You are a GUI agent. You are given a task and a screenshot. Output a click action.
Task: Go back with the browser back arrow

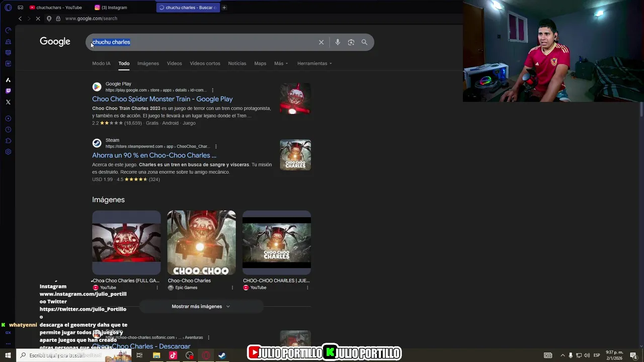tap(20, 19)
